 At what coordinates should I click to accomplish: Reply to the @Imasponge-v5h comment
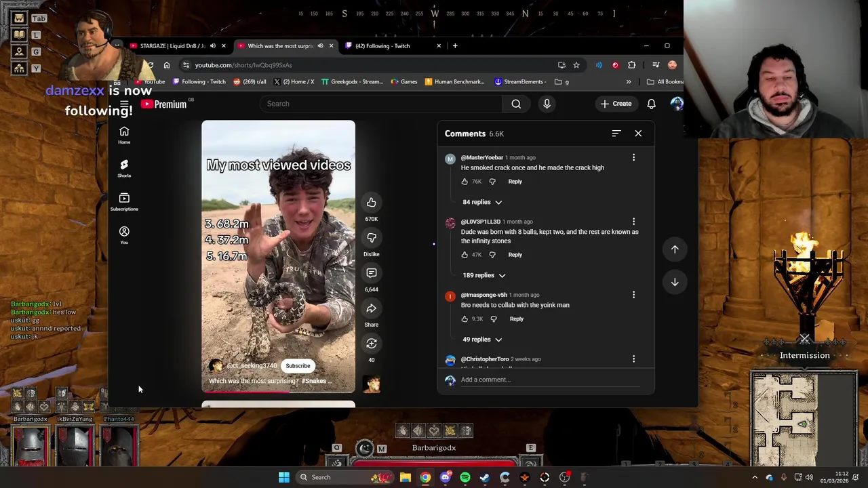pyautogui.click(x=516, y=319)
